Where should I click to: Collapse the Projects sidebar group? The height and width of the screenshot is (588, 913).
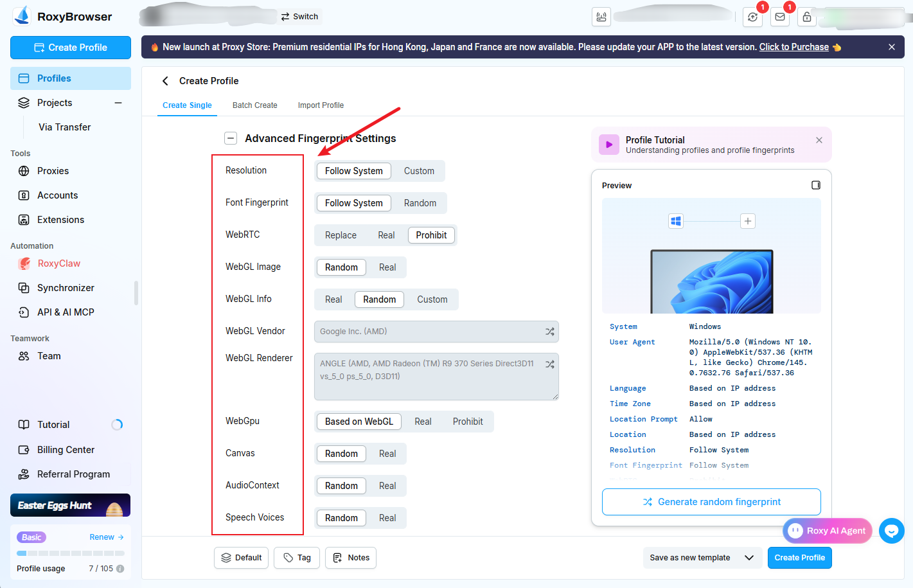[118, 103]
